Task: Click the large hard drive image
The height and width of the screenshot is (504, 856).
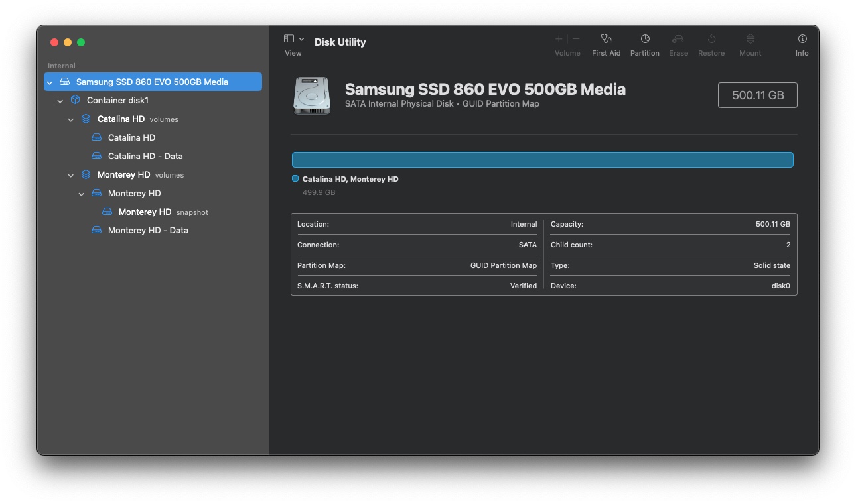Action: click(312, 95)
